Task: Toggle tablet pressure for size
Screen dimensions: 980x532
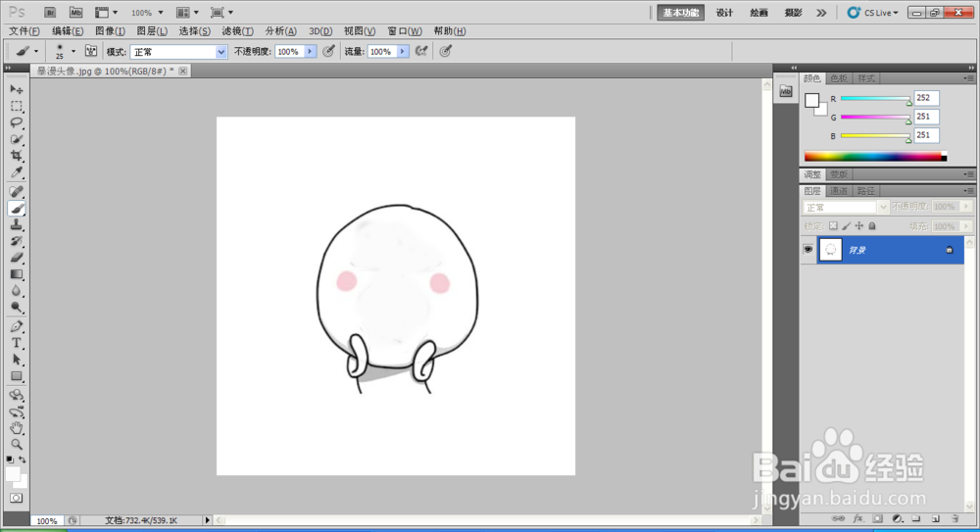Action: (x=446, y=51)
